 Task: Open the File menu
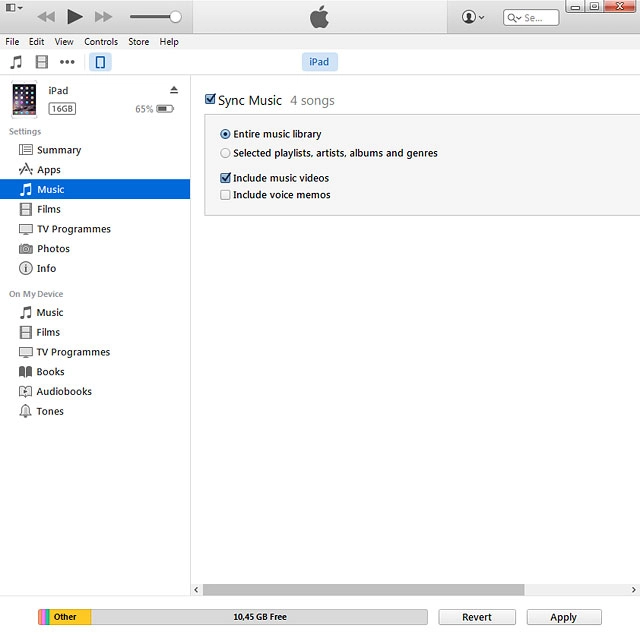[12, 42]
